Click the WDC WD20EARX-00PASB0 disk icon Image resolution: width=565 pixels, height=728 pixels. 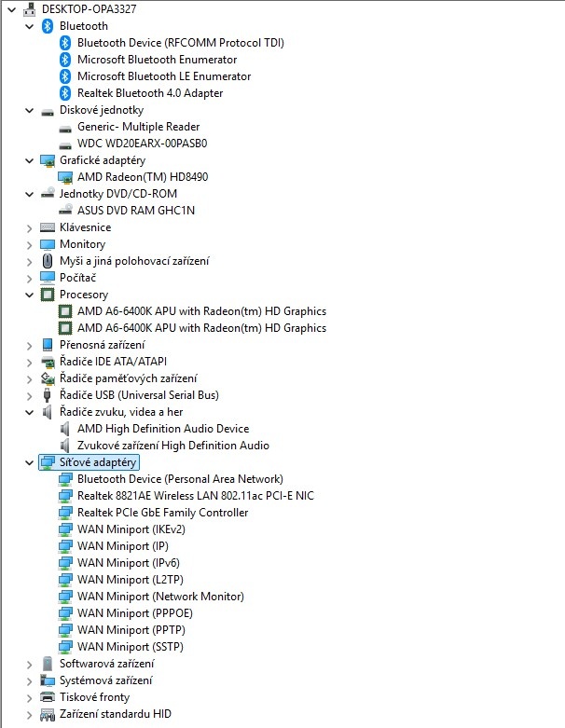[x=65, y=145]
